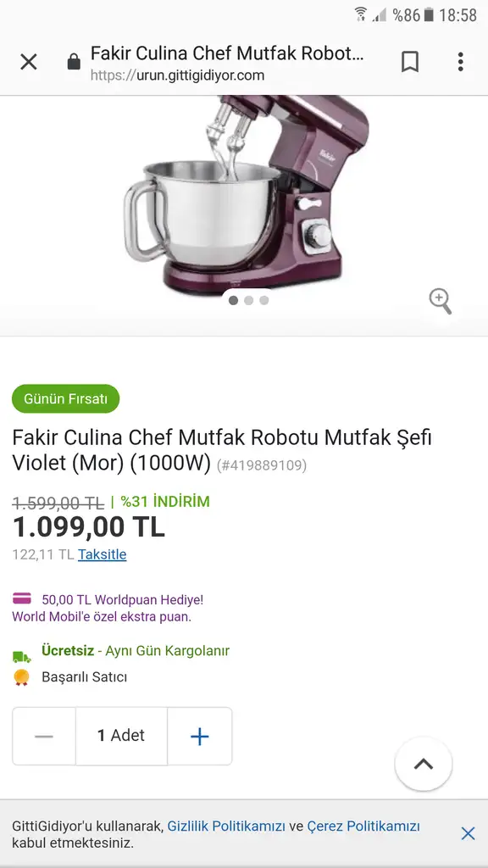
Task: Tap the Günün Fırsatı badge
Action: (x=66, y=398)
